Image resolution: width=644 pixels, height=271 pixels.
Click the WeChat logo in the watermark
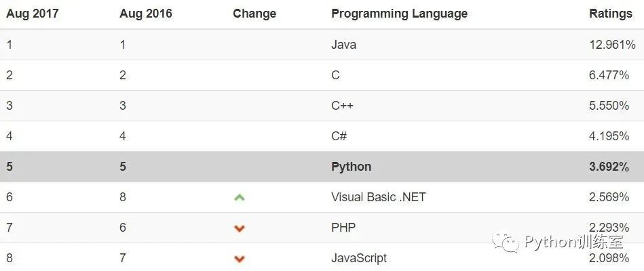tap(506, 242)
